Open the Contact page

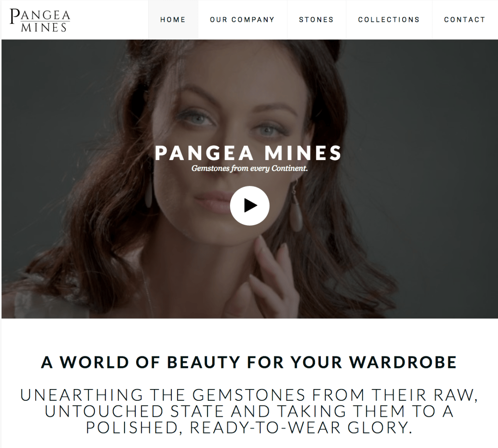pyautogui.click(x=465, y=19)
